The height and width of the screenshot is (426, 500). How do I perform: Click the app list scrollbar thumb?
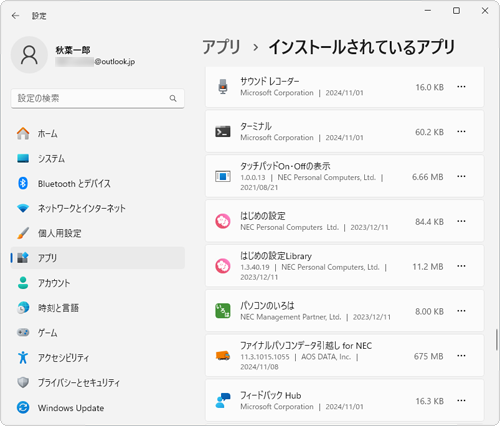coord(496,339)
